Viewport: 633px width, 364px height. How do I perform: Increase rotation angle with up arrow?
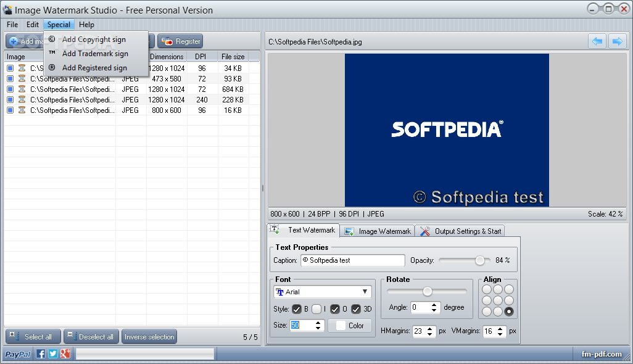434,305
